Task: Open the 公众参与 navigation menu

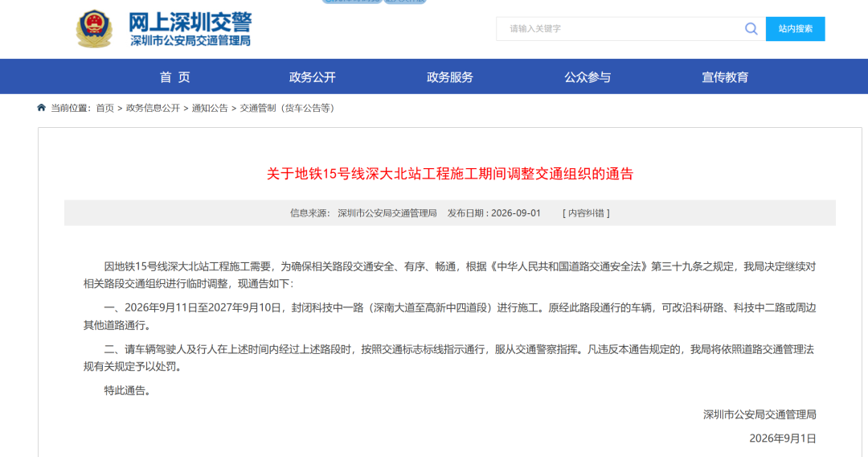Action: pos(588,77)
